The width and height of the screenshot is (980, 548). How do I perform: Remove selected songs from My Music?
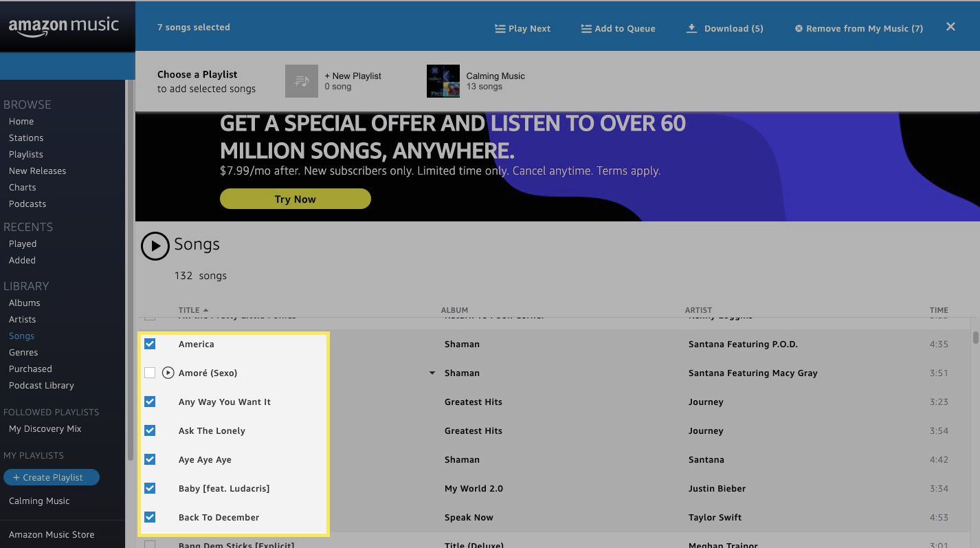tap(859, 28)
